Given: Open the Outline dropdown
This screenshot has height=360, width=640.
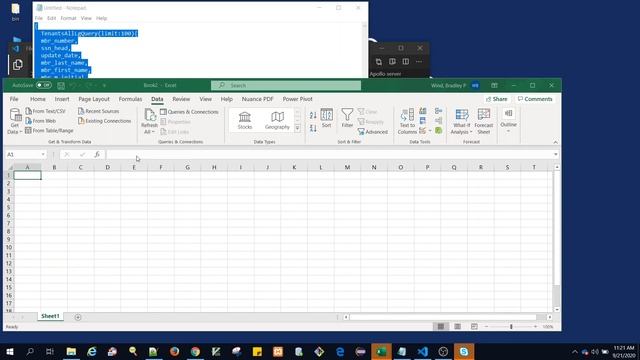Looking at the screenshot, I should (509, 120).
